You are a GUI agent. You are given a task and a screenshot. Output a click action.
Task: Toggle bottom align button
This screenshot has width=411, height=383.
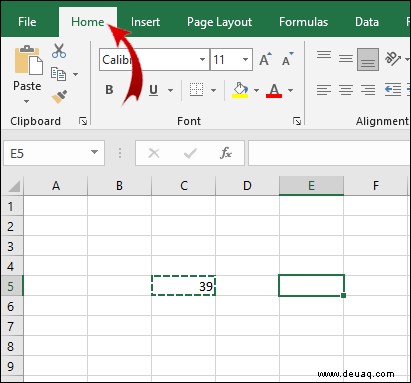tap(368, 60)
